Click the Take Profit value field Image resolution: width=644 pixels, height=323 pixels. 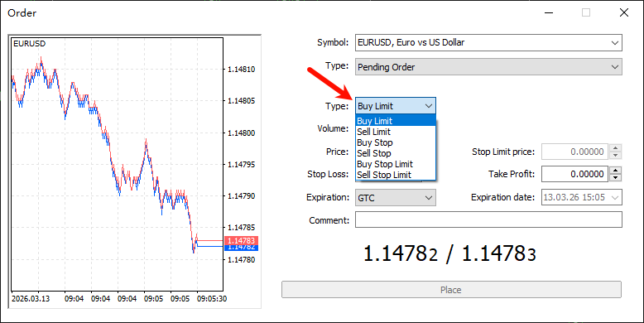pos(574,174)
